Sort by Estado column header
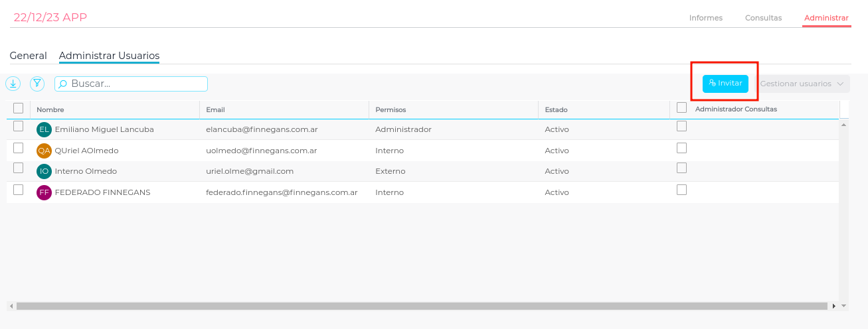This screenshot has width=868, height=329. (556, 109)
